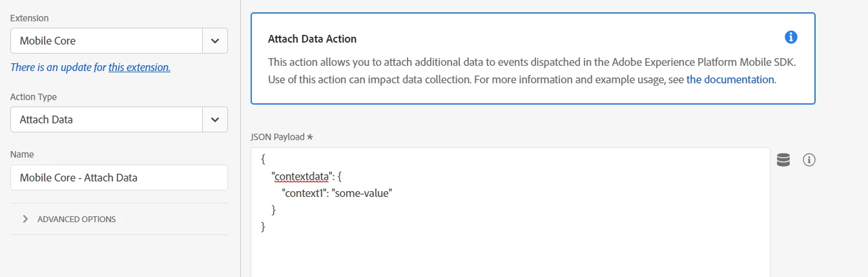Open the Action Type dropdown chevron

pos(215,119)
